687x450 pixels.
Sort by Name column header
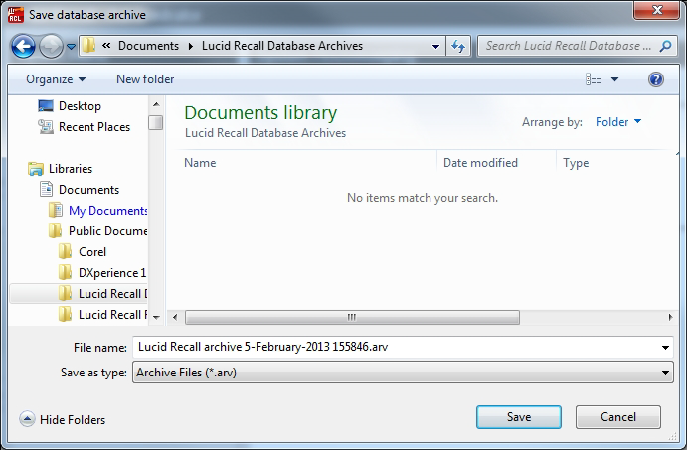click(200, 163)
